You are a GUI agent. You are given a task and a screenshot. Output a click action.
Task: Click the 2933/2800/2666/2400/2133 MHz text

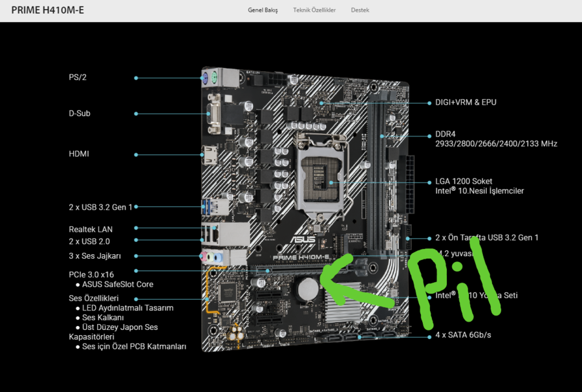pos(496,144)
